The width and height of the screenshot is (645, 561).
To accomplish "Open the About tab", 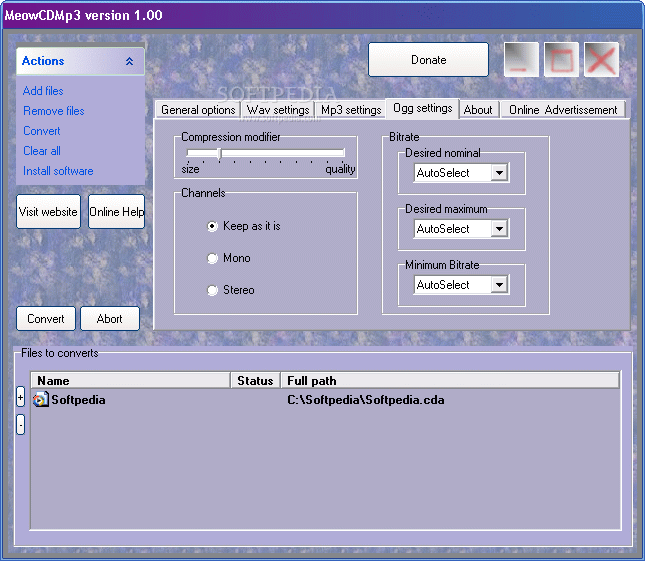I will click(478, 110).
